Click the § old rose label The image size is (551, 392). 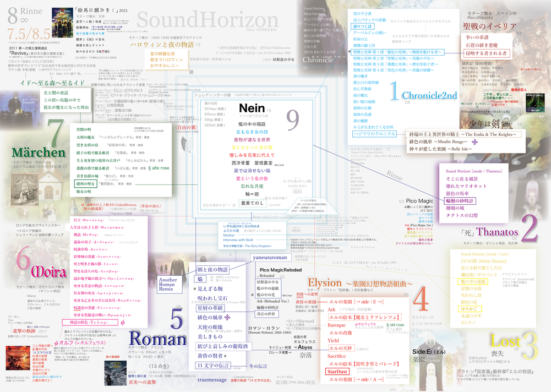point(395,325)
